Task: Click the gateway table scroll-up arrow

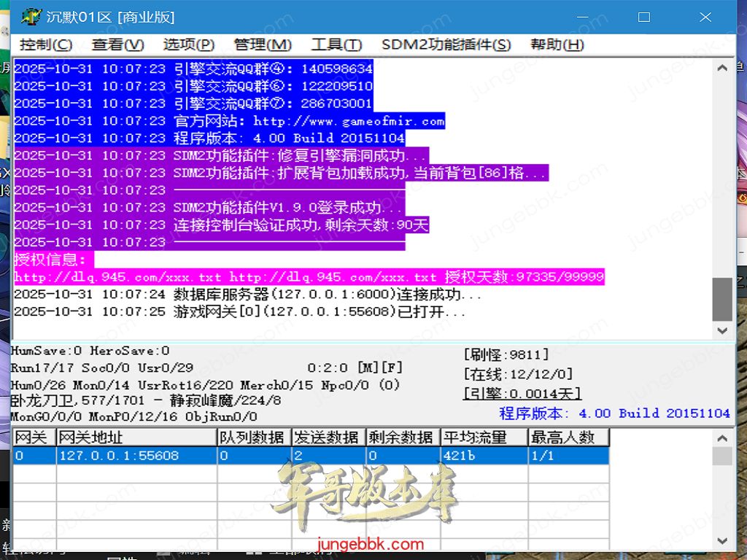Action: click(722, 438)
